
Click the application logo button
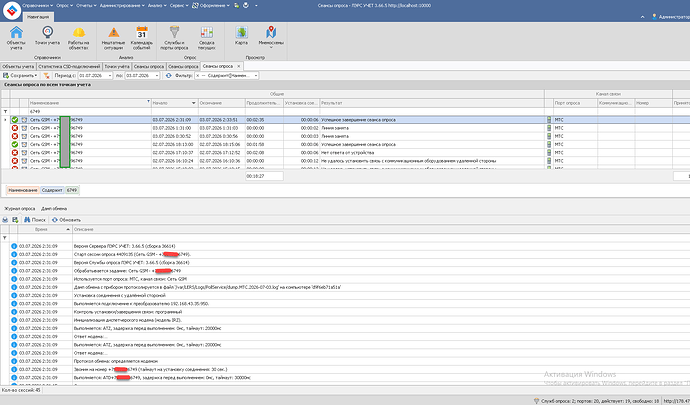pyautogui.click(x=11, y=11)
